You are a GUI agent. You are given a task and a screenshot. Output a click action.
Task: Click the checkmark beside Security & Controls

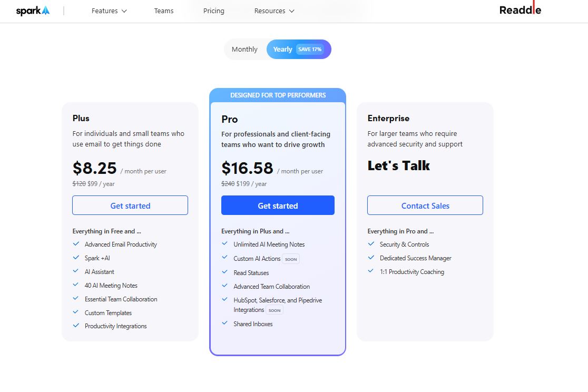(x=371, y=244)
